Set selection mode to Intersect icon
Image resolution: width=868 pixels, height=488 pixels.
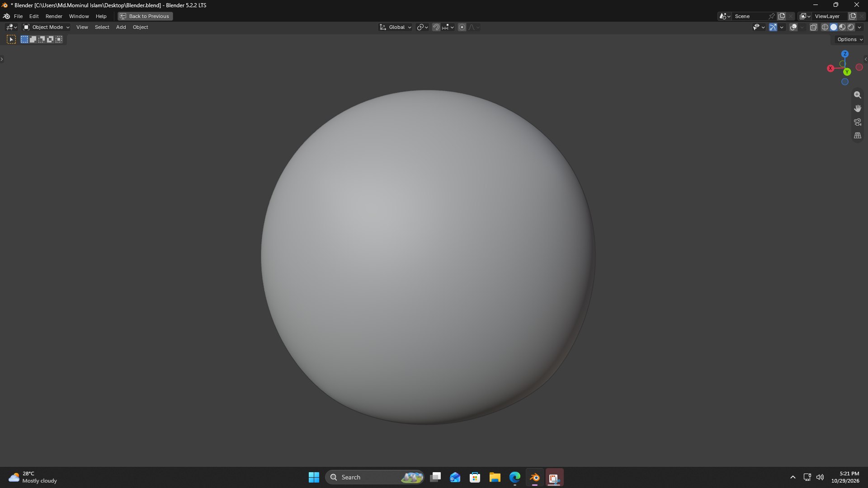click(x=59, y=40)
